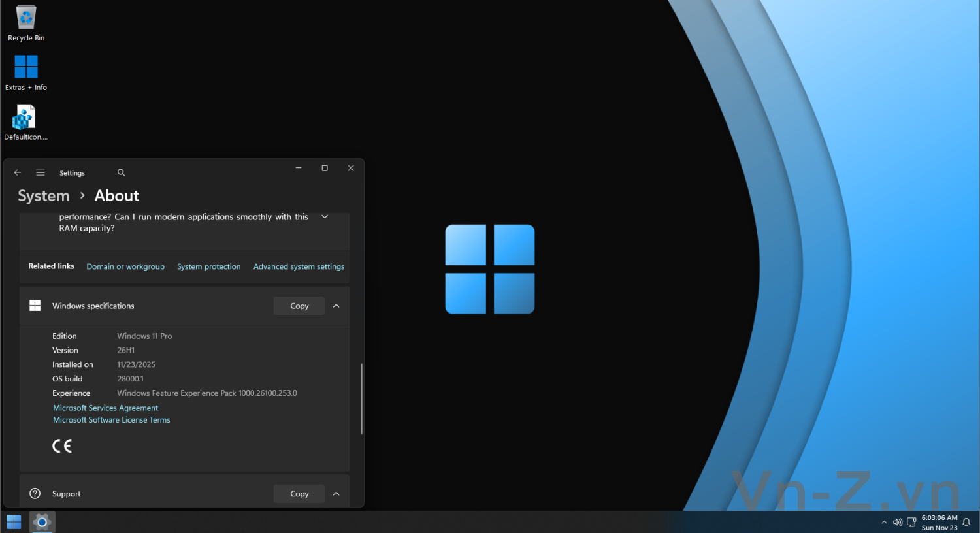Select the DefaultIcon desktop file
The width and height of the screenshot is (980, 533).
25,122
